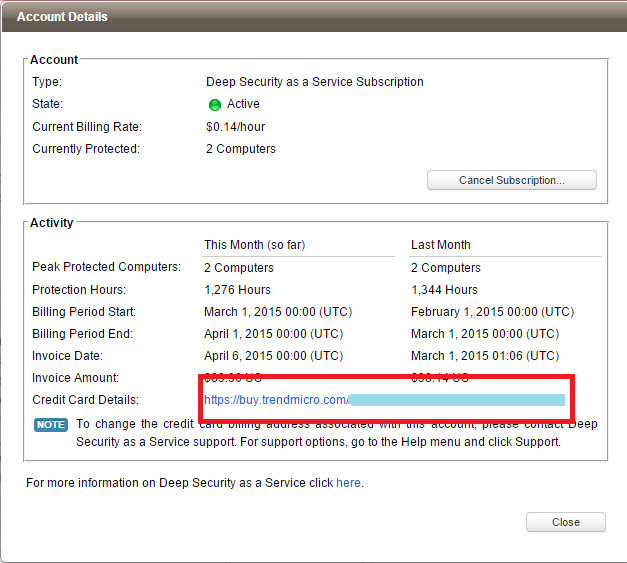The height and width of the screenshot is (563, 627).
Task: Click the 'Billing Period Start:' label
Action: [84, 311]
